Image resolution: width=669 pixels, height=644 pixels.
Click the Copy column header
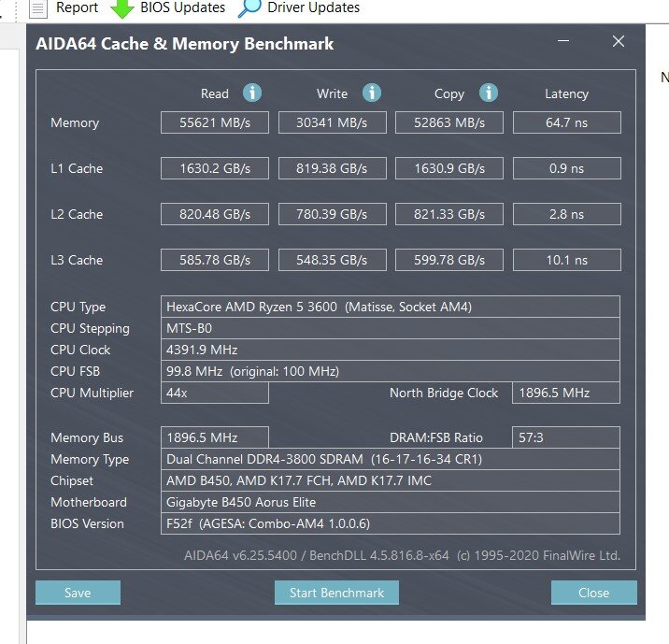(449, 93)
